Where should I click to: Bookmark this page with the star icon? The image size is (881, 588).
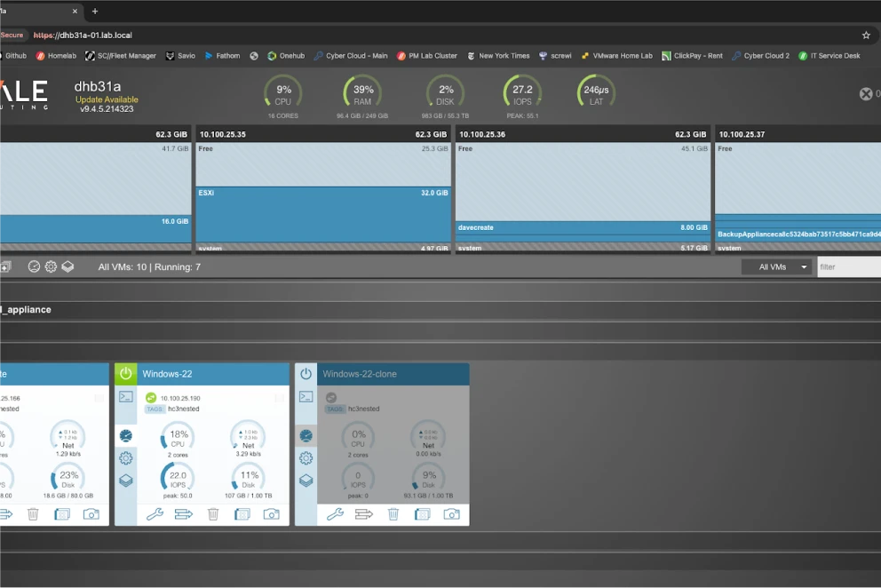(866, 35)
